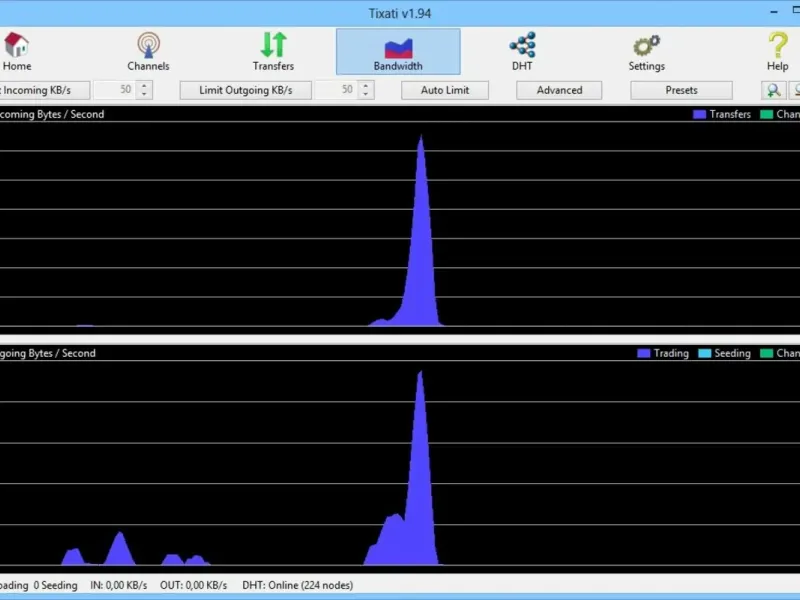Image resolution: width=800 pixels, height=600 pixels.
Task: Click the 'Outgoing Bytes / Second' graph title
Action: (x=47, y=353)
